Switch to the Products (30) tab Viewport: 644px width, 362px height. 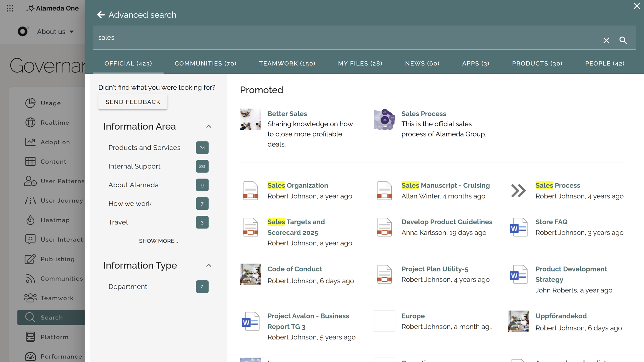[537, 64]
